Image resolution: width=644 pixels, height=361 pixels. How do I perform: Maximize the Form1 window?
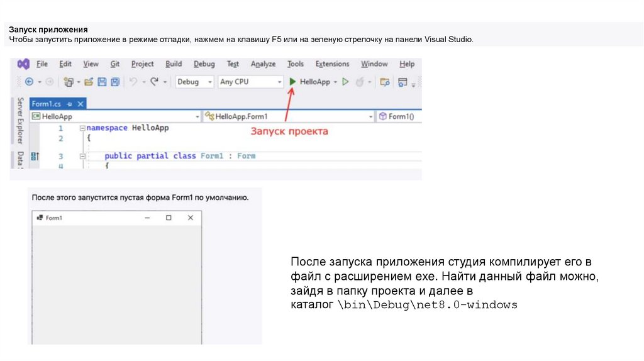click(x=169, y=218)
